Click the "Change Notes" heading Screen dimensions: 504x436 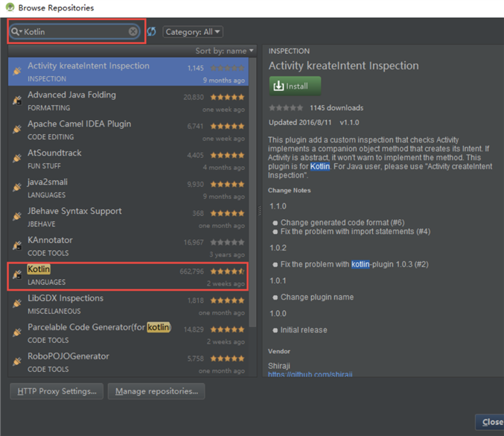[x=290, y=190]
